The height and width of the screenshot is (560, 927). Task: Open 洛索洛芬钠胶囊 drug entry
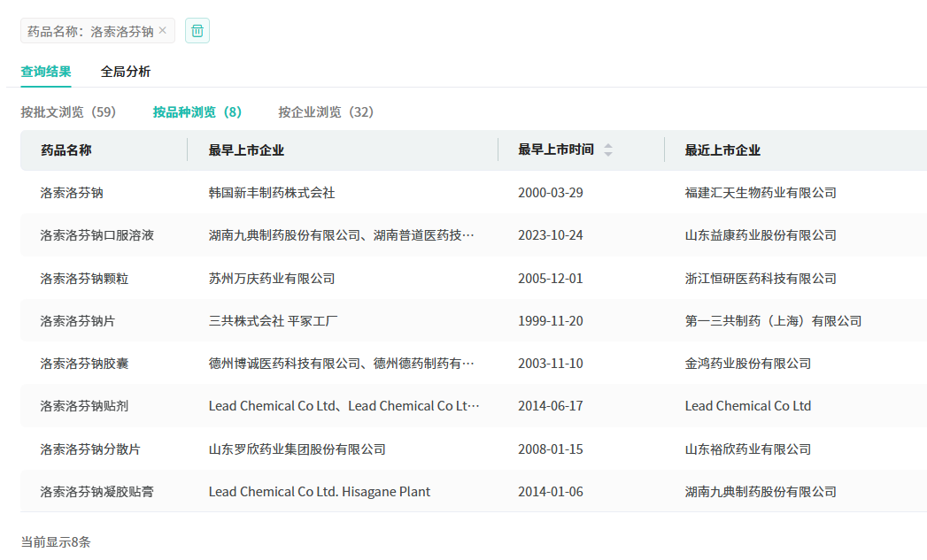84,364
